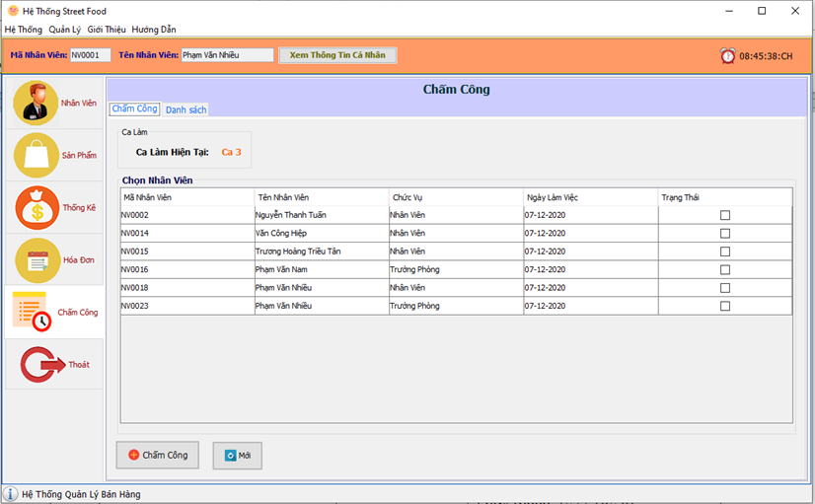Screen dimensions: 815x504
Task: Click the Chấm Công button at bottom
Action: pyautogui.click(x=158, y=455)
